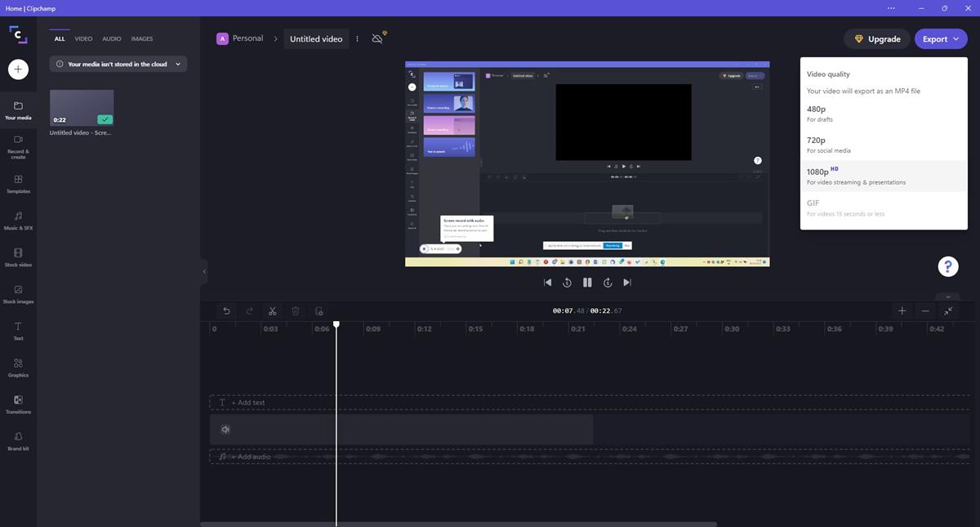Open the Export dropdown arrow

(955, 38)
